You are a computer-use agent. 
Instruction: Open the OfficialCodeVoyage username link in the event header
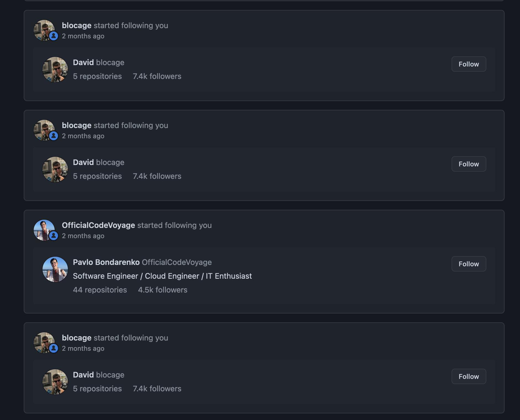tap(98, 225)
